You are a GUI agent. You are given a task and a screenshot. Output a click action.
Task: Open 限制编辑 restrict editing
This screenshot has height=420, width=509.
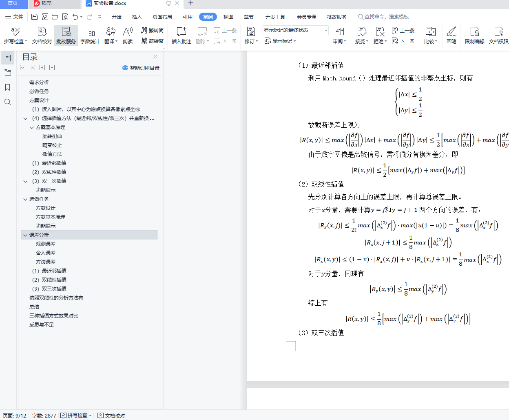pos(475,36)
